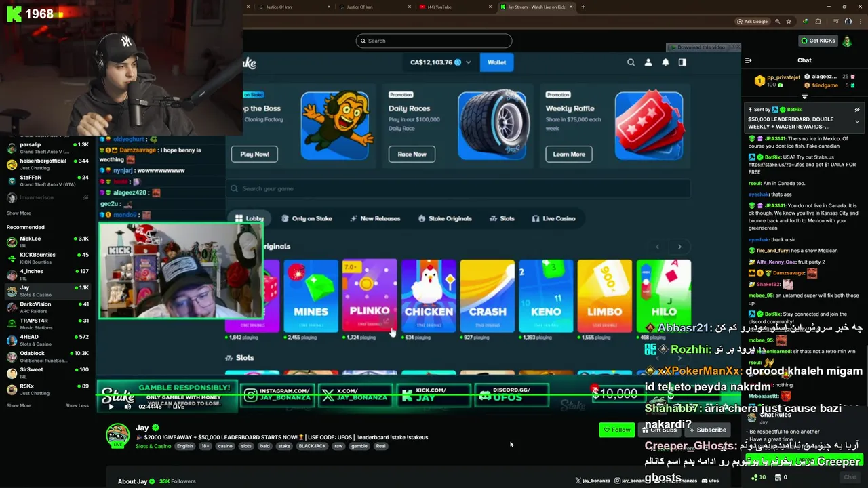Open the jay_bonanza X link icon
This screenshot has height=488, width=868.
tap(578, 481)
